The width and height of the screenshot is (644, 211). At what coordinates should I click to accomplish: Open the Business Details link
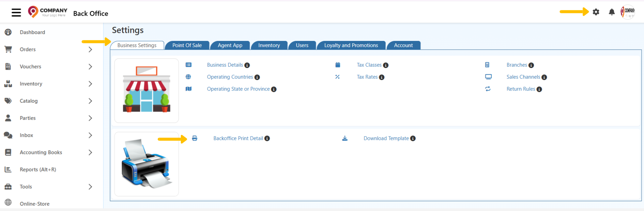pos(225,65)
